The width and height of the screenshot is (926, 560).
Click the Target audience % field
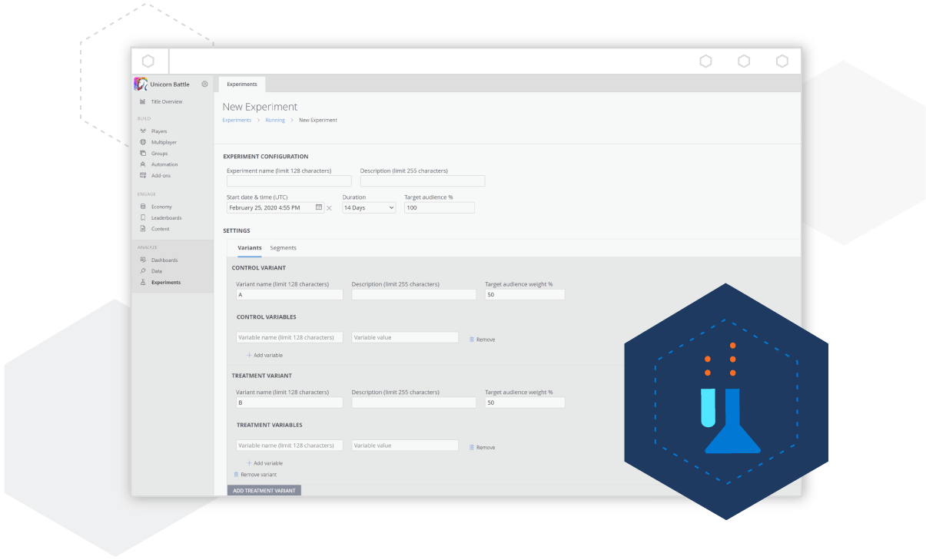[x=440, y=207]
